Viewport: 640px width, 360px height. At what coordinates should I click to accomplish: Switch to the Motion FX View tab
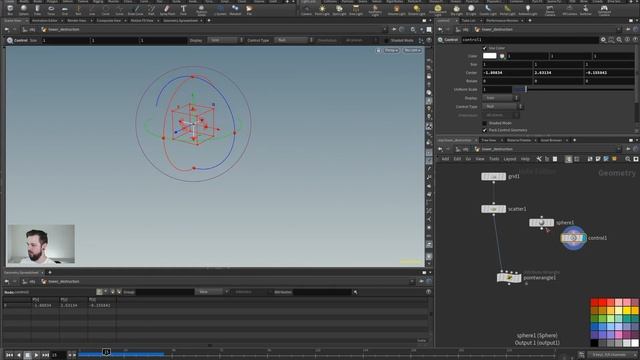coord(142,20)
